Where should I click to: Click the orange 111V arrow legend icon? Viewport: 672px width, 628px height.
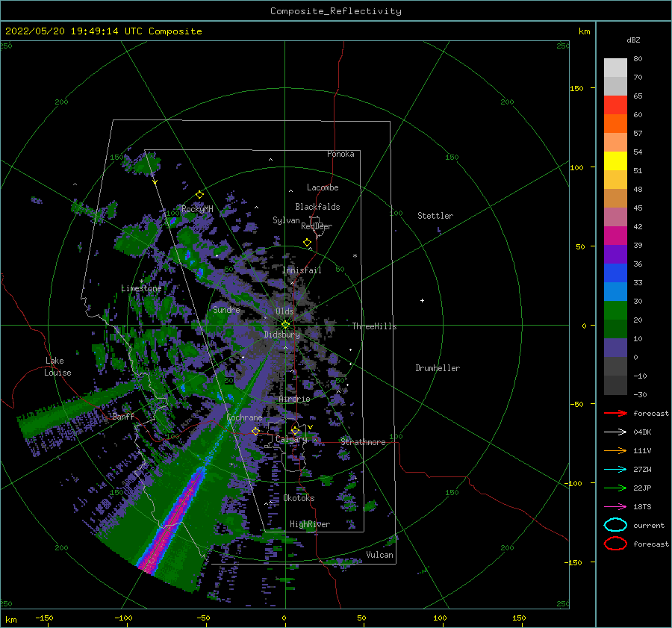tap(615, 450)
